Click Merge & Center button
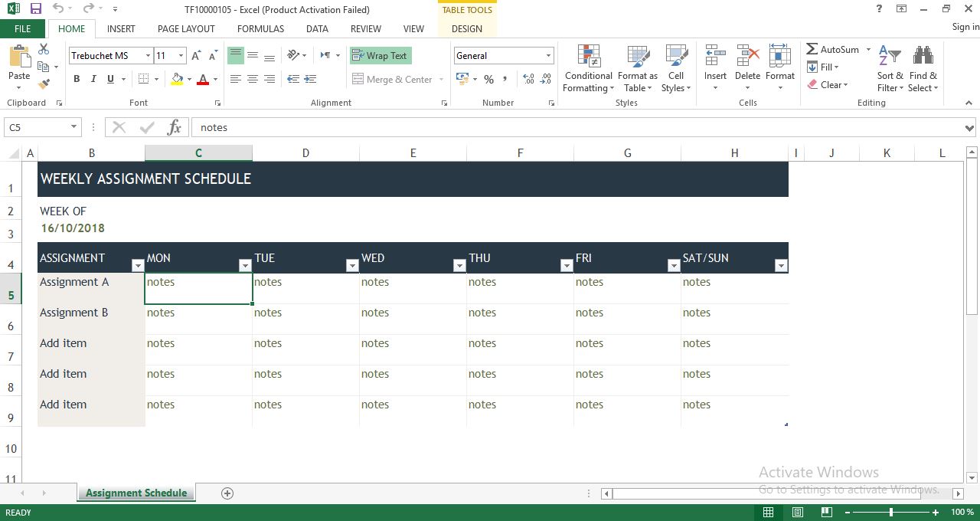The height and width of the screenshot is (521, 980). coord(393,79)
